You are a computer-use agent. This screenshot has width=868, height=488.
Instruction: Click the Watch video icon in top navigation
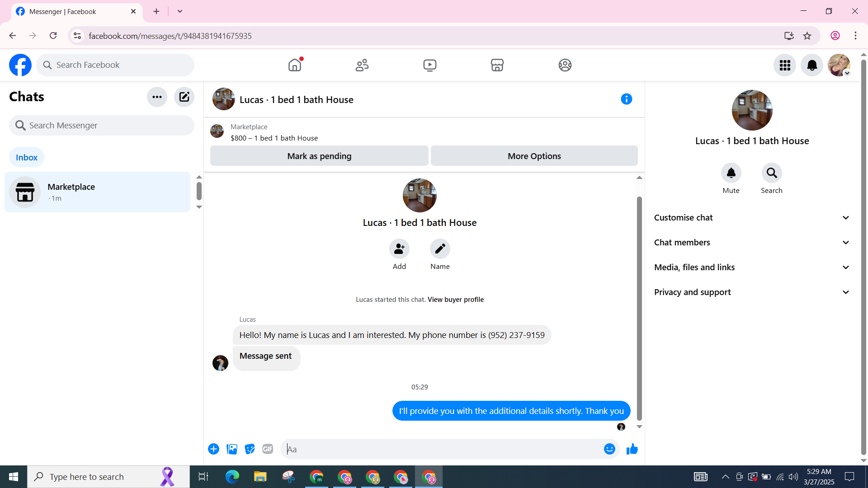coord(429,65)
